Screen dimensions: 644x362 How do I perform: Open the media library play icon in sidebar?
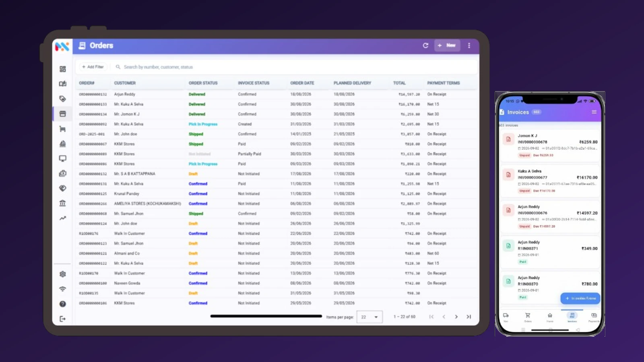click(x=62, y=173)
